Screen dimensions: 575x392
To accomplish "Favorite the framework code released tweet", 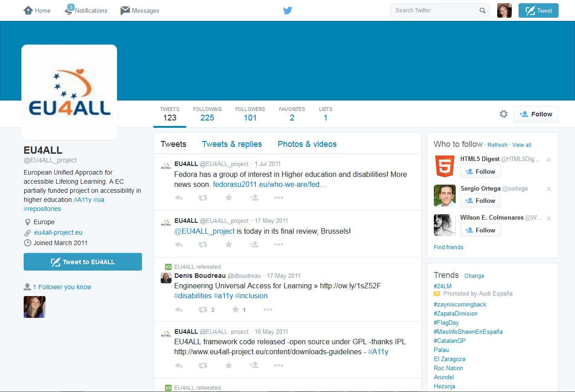I will [x=229, y=365].
